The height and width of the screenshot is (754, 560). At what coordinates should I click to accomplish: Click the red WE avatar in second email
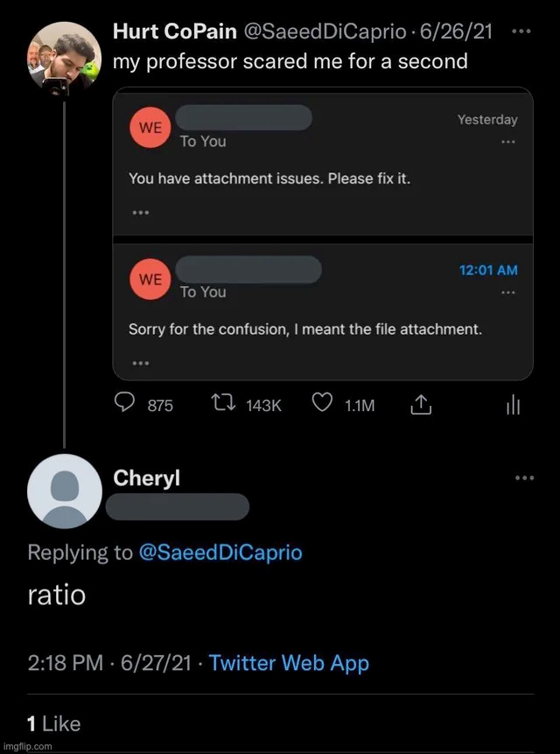coord(150,279)
